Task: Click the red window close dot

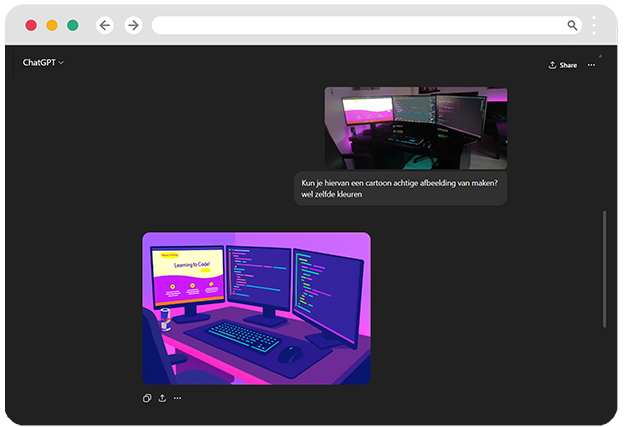Action: pyautogui.click(x=31, y=25)
